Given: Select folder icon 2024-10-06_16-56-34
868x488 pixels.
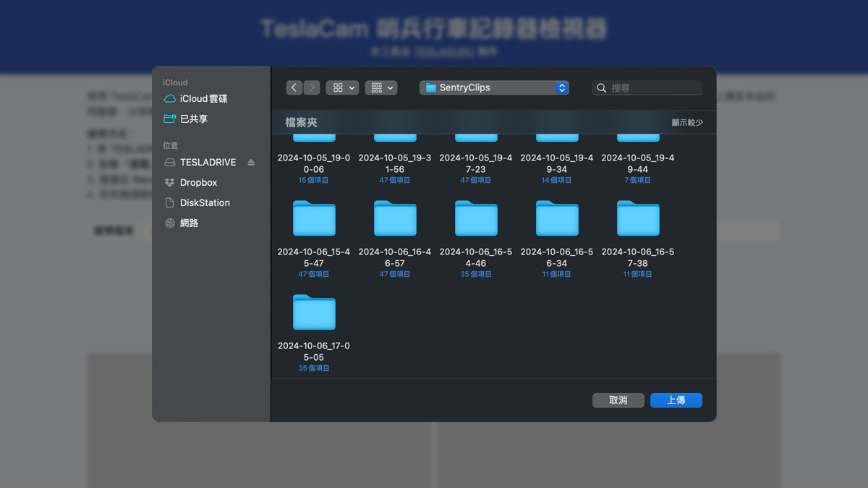Looking at the screenshot, I should 557,218.
